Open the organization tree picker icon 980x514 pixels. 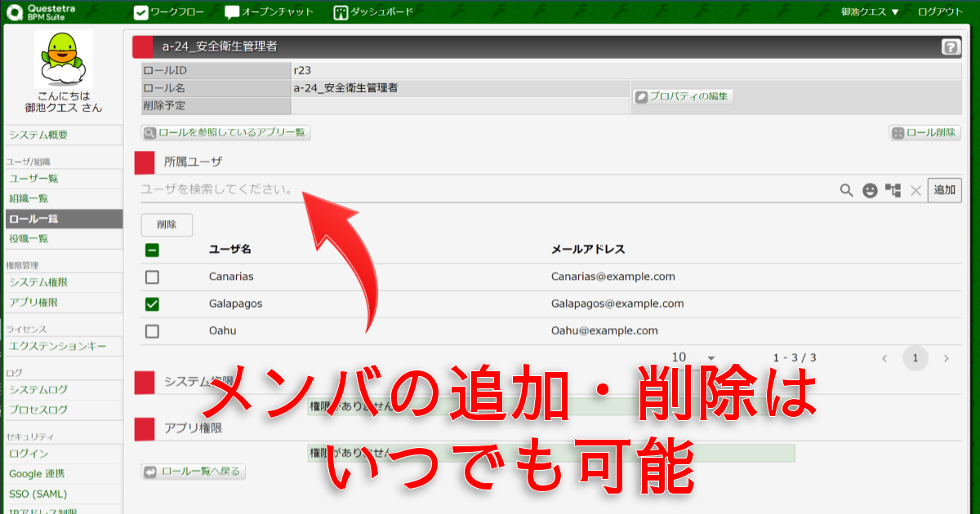click(893, 190)
